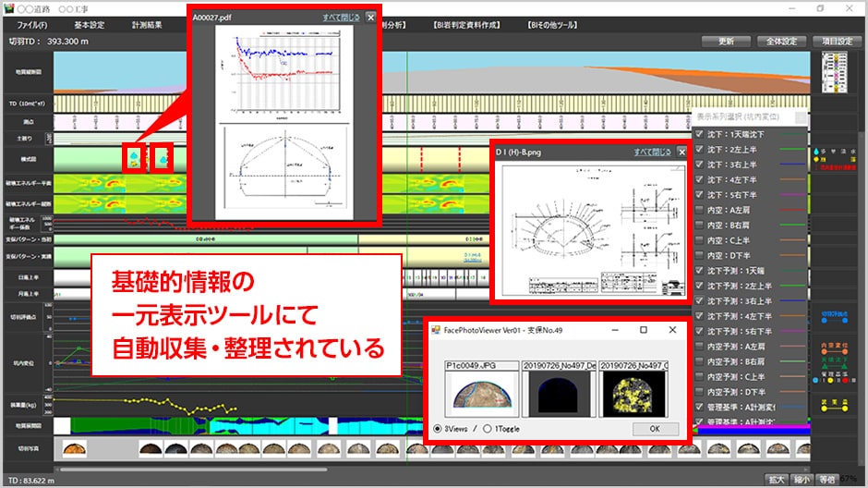Uncheck 沈下予測:4左下半 series
This screenshot has width=868, height=488.
point(700,316)
